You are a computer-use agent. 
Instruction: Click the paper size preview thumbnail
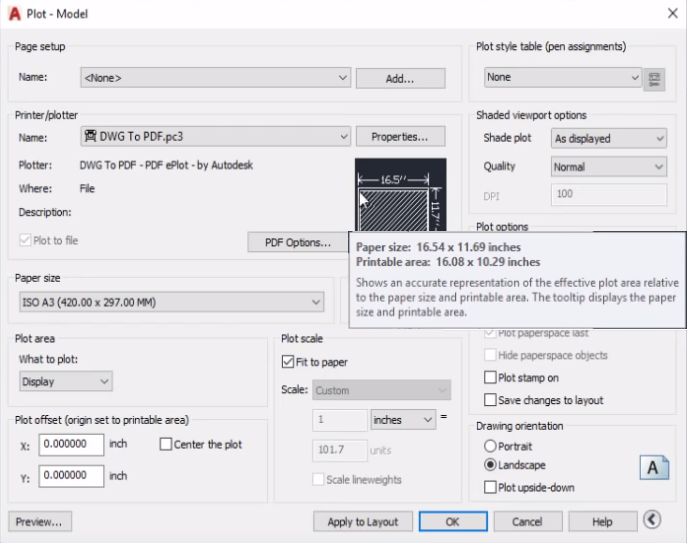click(400, 195)
